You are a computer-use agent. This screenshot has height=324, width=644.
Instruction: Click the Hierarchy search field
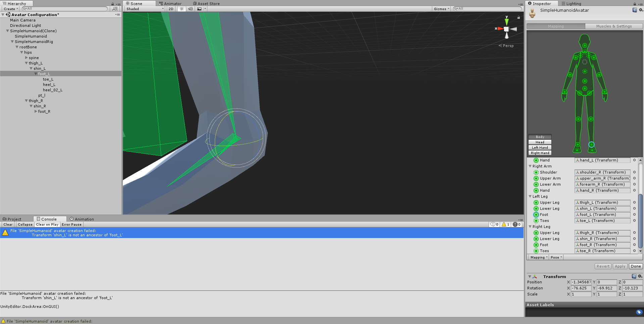(x=64, y=9)
